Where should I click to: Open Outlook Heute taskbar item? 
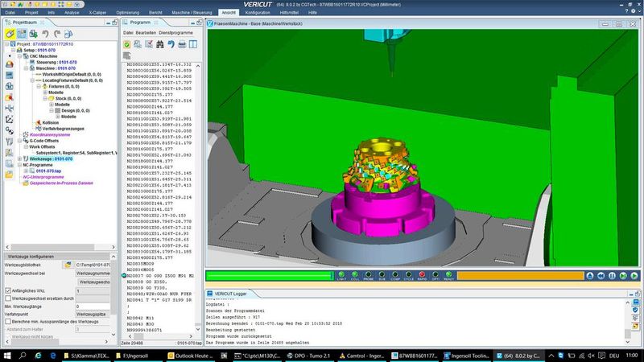click(x=190, y=356)
